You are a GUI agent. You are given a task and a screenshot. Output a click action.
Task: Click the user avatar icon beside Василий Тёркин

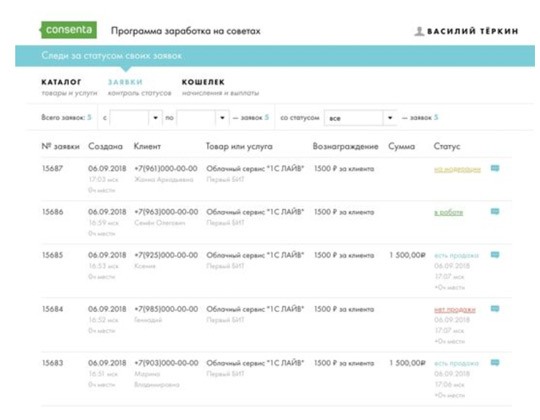click(419, 31)
